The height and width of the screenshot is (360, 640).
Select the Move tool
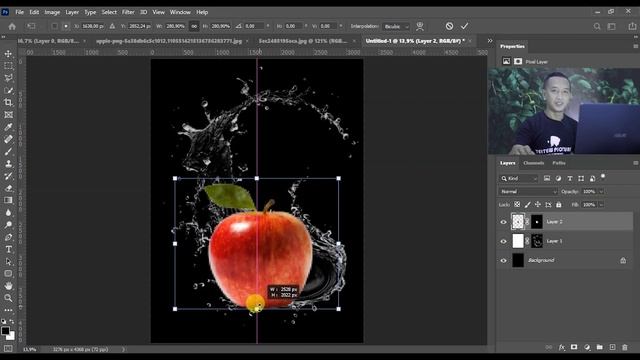[x=8, y=53]
